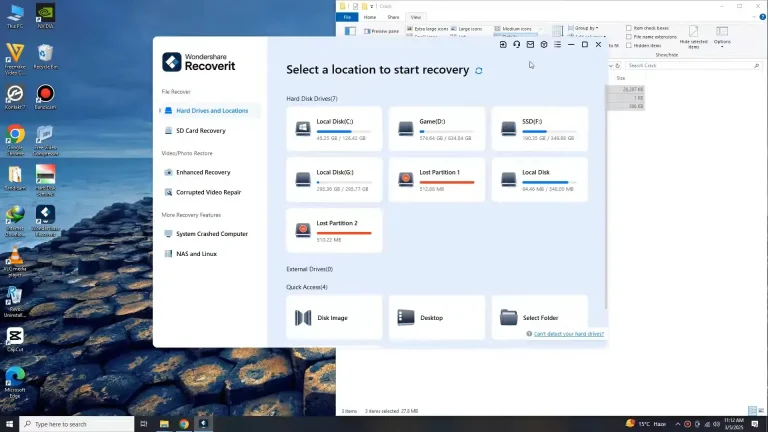The image size is (768, 432).
Task: Refresh the drive list next to the heading
Action: pos(479,71)
